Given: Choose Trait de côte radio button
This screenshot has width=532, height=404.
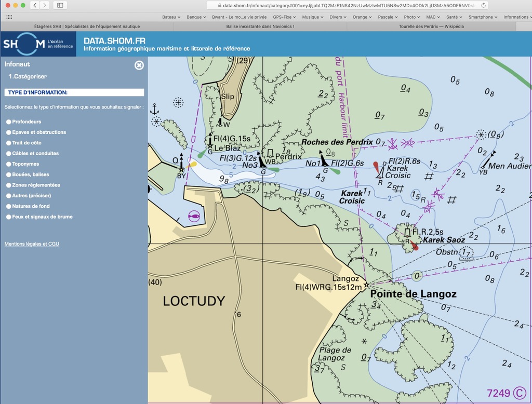Looking at the screenshot, I should [x=8, y=143].
